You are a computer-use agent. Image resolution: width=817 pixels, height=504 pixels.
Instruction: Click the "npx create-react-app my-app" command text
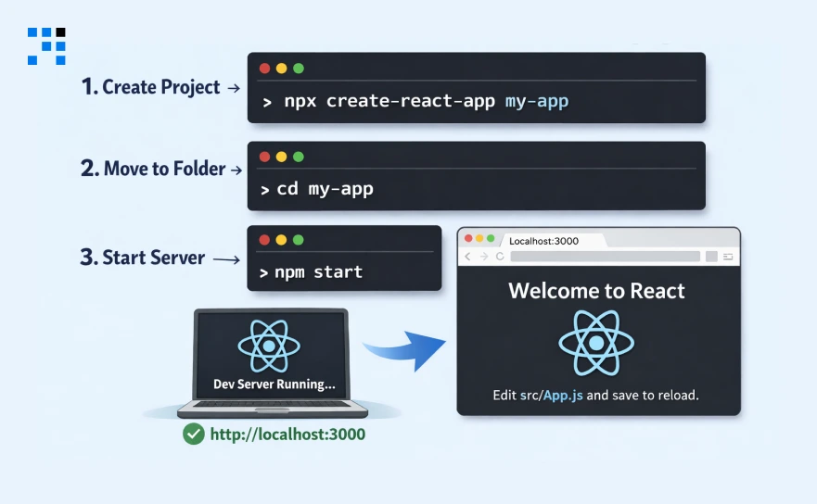pyautogui.click(x=427, y=101)
